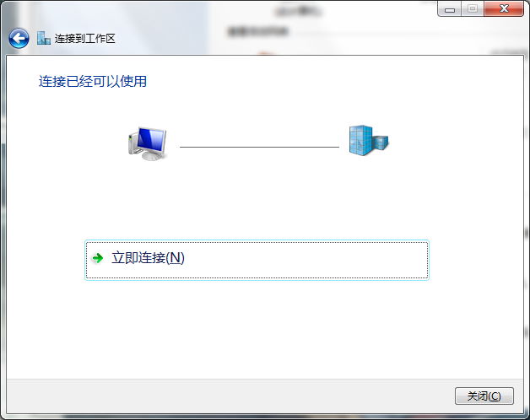
Task: Close the wizard with the red X
Action: 504,9
